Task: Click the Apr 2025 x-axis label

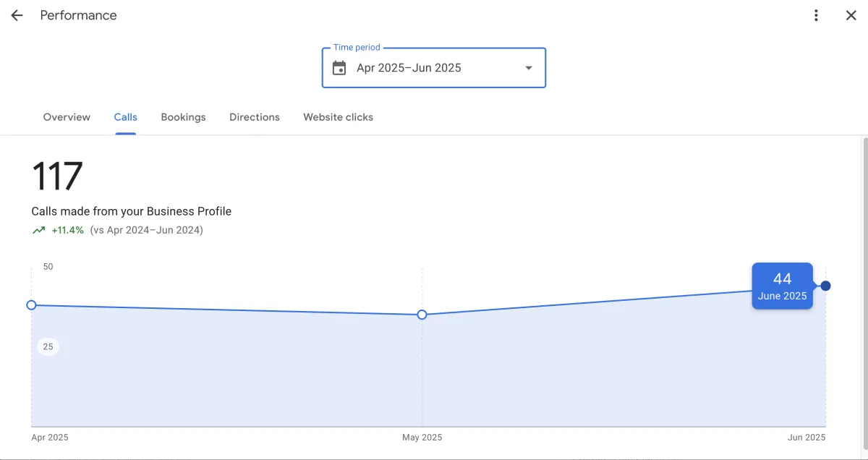Action: pos(50,438)
